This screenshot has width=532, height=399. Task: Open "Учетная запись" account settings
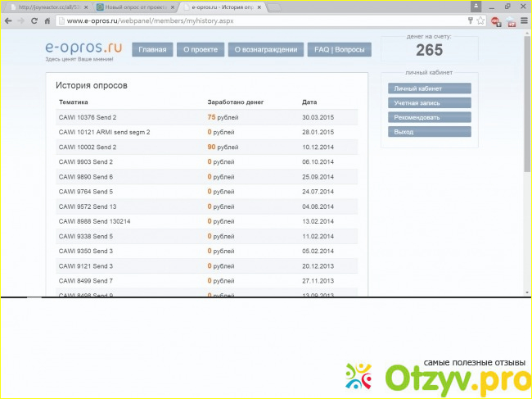(x=430, y=102)
